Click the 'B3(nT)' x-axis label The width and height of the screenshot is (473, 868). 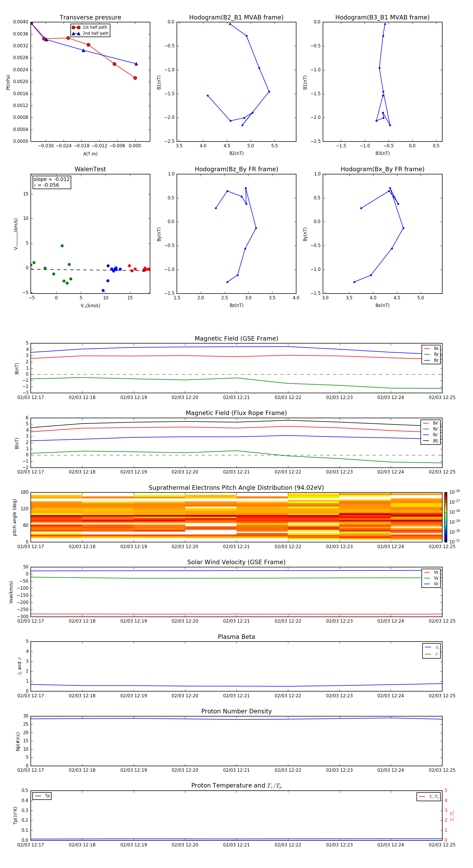click(x=382, y=153)
